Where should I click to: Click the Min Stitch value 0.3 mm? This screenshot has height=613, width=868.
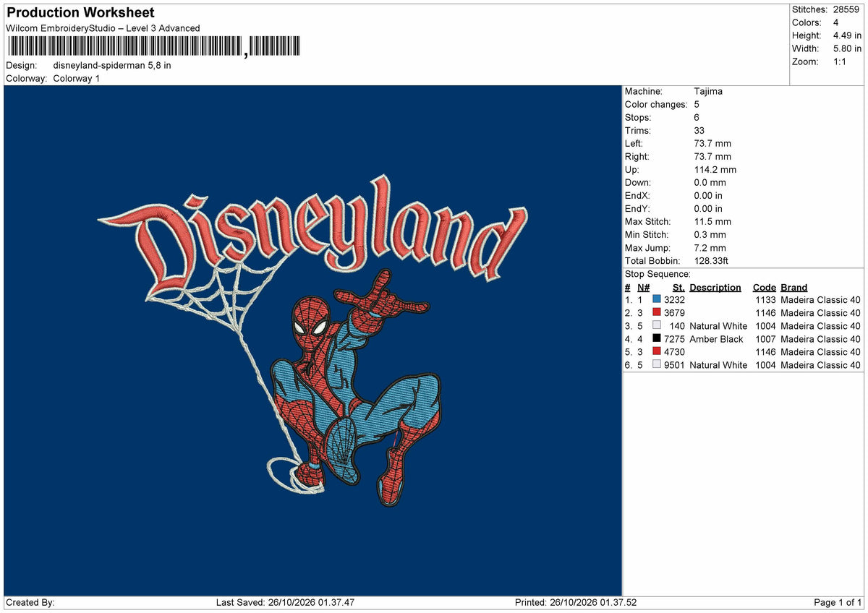(710, 234)
